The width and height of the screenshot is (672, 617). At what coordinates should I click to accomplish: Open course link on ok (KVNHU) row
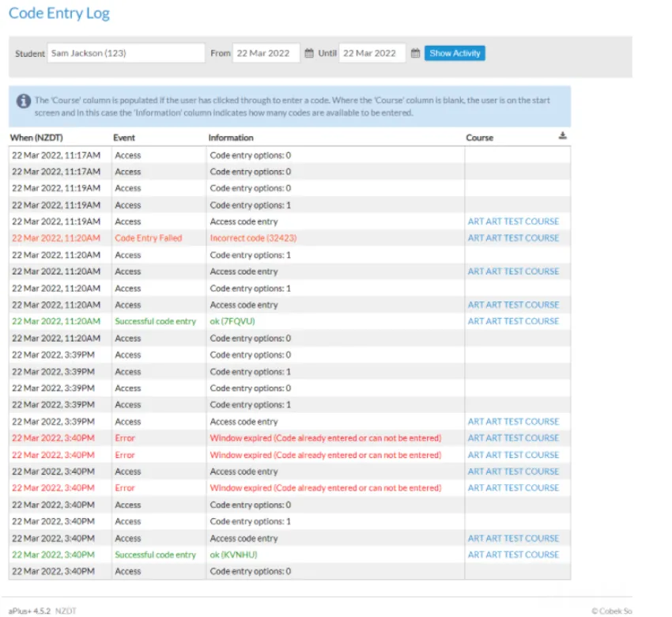click(513, 555)
